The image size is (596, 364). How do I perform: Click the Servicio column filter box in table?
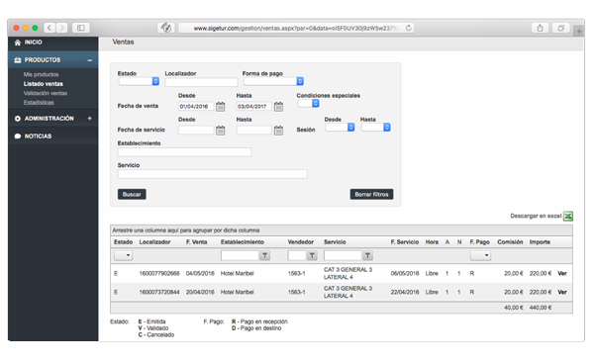[x=343, y=256]
